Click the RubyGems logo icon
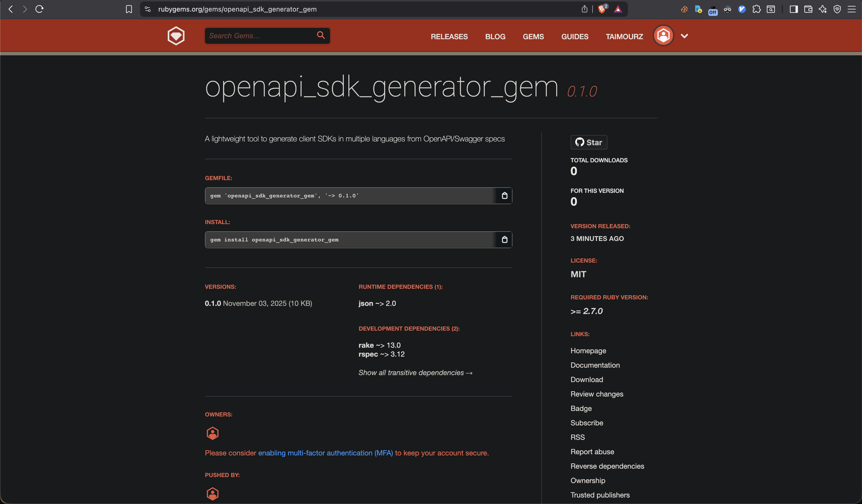The height and width of the screenshot is (504, 862). (x=176, y=36)
